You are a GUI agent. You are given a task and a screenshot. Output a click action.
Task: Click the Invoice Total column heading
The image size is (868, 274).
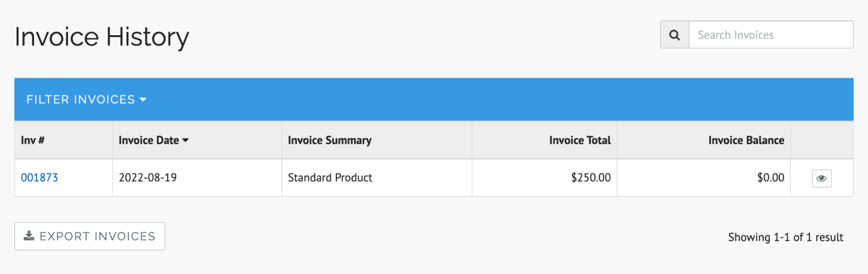[x=579, y=140]
